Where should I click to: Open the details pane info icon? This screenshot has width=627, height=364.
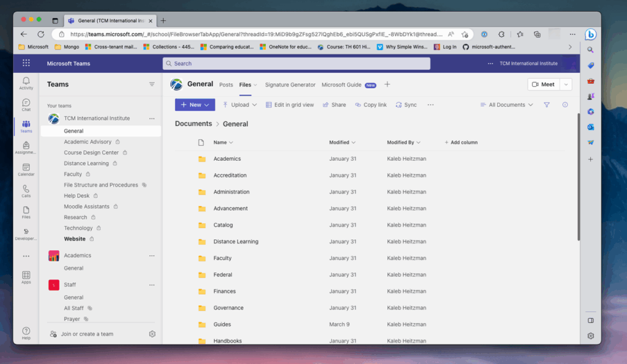click(x=565, y=105)
